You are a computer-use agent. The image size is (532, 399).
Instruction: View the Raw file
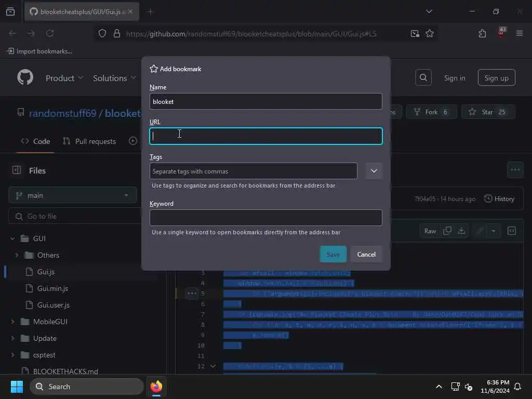pyautogui.click(x=430, y=231)
